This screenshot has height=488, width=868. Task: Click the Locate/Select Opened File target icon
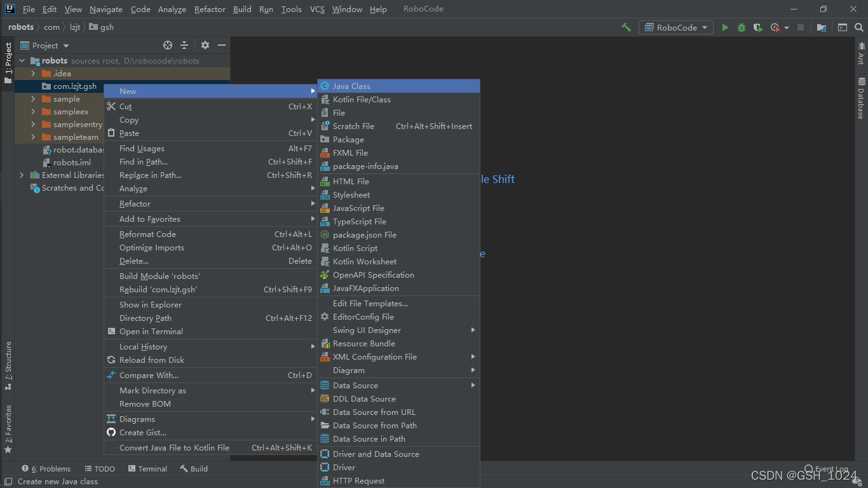tap(168, 45)
